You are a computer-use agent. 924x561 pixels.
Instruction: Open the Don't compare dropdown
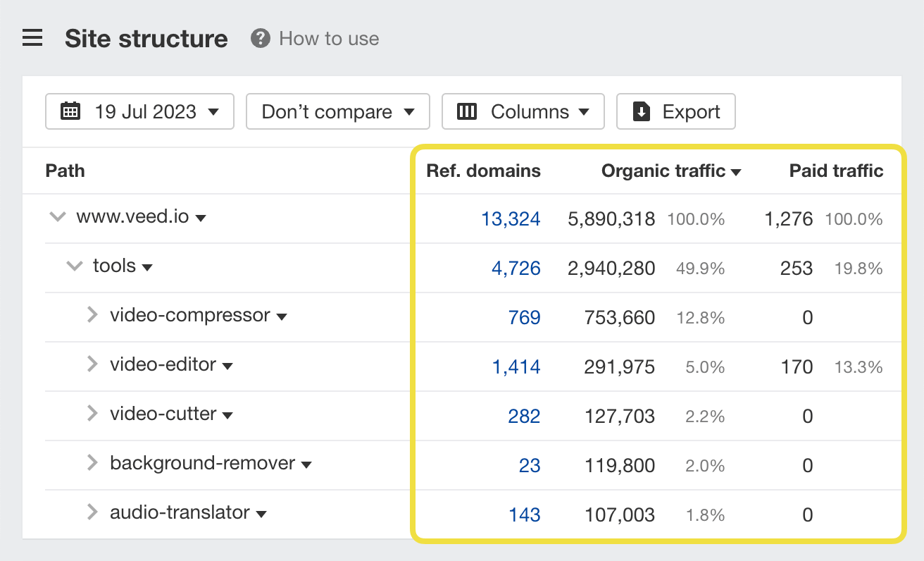(x=338, y=111)
